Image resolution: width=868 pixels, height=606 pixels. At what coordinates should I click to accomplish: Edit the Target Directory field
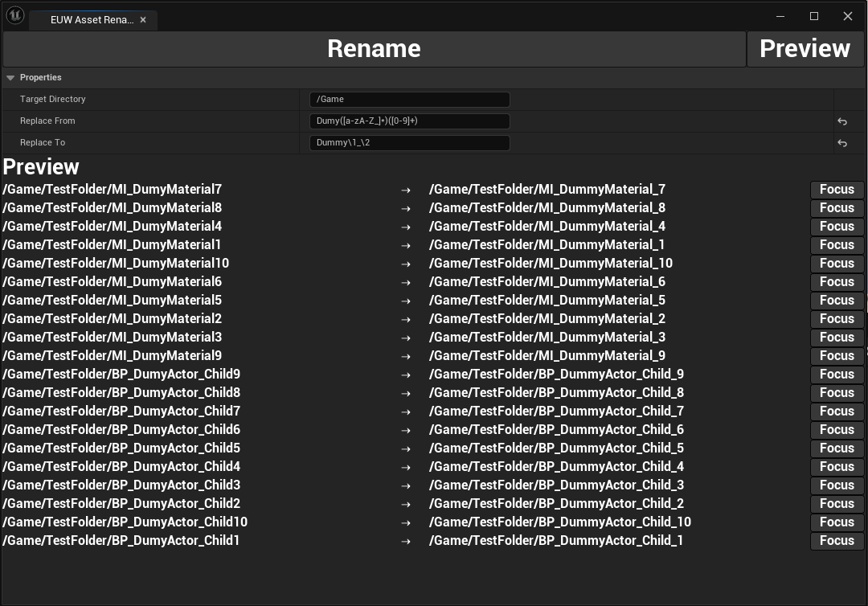tap(409, 99)
